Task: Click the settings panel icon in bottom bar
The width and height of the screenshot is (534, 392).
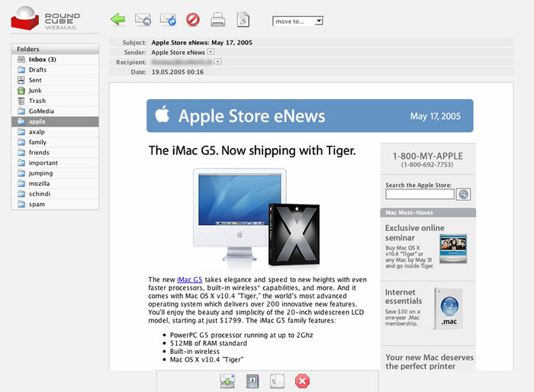Action: [x=277, y=381]
